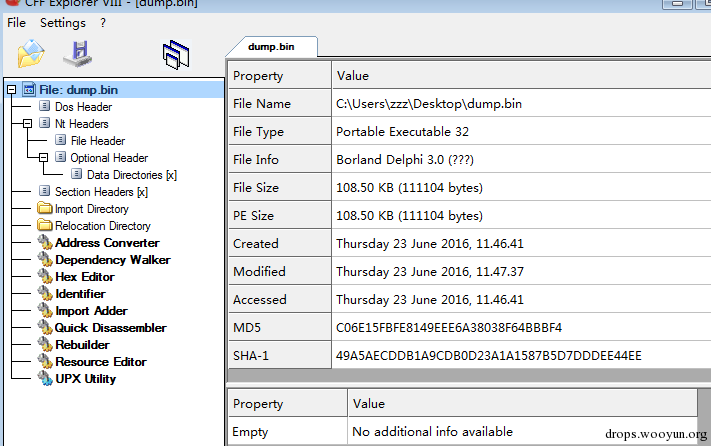The image size is (711, 446).
Task: Open the File menu
Action: pos(16,23)
